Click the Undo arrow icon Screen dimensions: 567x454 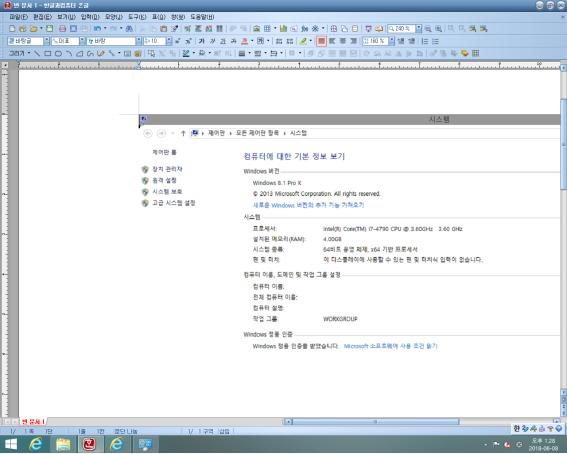click(x=97, y=29)
